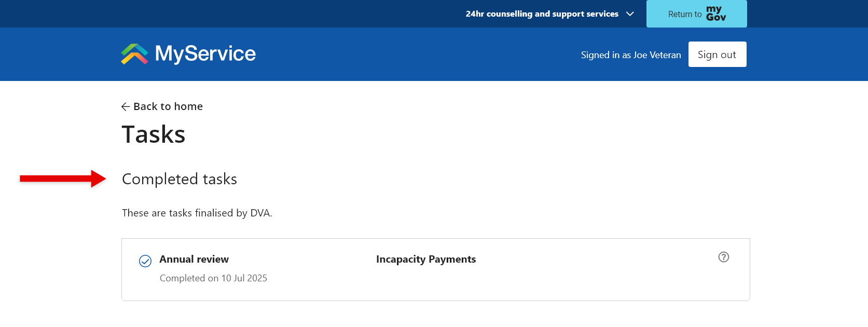Click the MyService chevron logo icon
This screenshot has width=868, height=327.
point(134,54)
